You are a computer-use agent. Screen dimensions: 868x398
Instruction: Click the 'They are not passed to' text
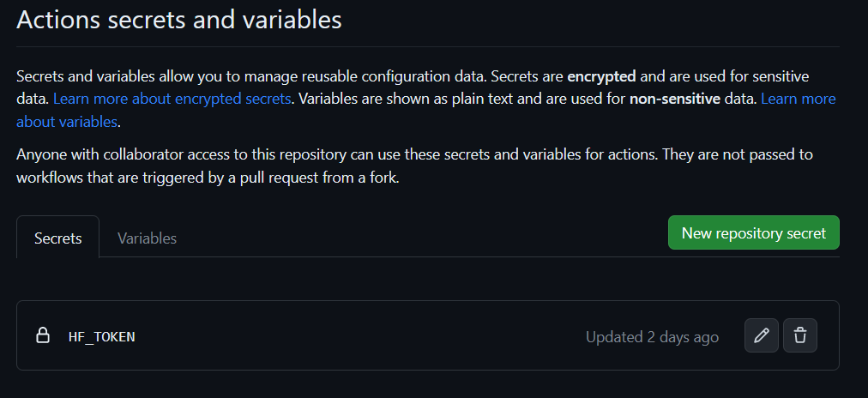[x=738, y=154]
